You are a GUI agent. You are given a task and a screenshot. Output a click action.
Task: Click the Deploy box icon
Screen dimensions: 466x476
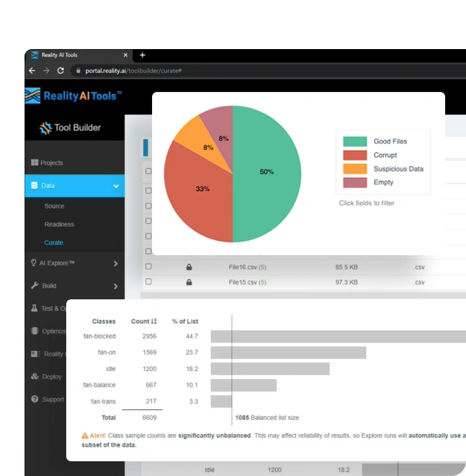pyautogui.click(x=35, y=377)
